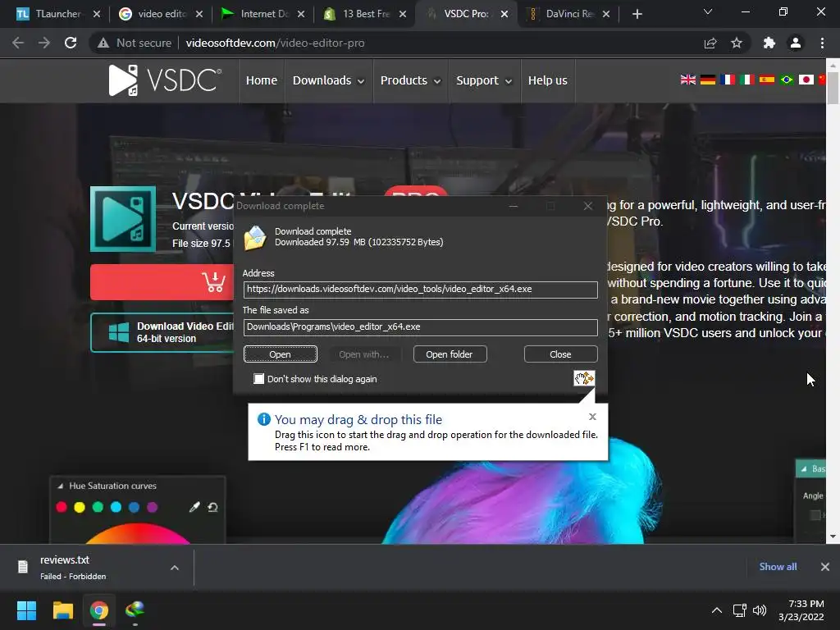
Task: Click the file saved as path field
Action: coord(421,327)
